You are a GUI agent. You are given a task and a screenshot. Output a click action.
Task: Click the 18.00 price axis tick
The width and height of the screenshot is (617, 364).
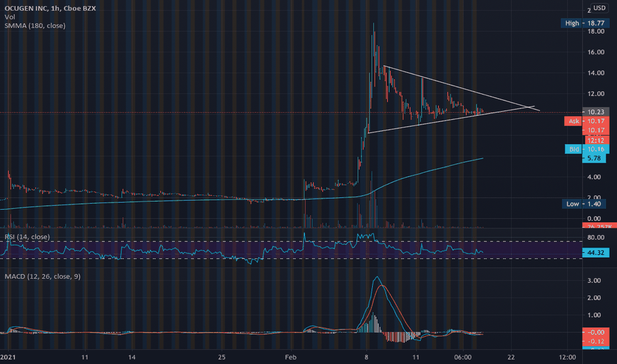pos(596,32)
